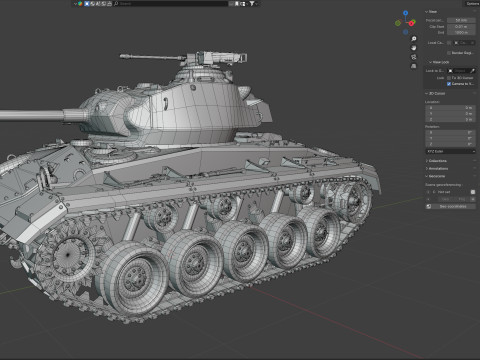Click the zoom magnifier viewport icon
The height and width of the screenshot is (360, 480).
click(x=414, y=39)
